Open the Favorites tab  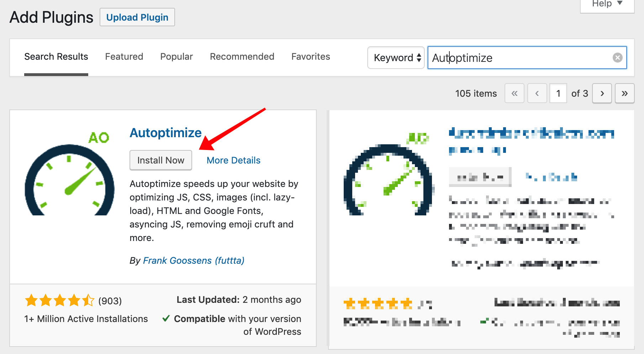click(311, 57)
